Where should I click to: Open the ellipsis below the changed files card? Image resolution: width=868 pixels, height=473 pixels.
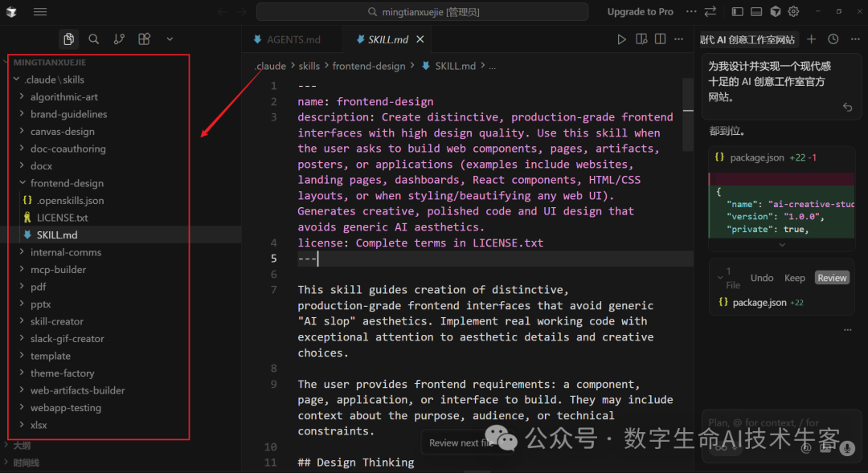point(848,330)
